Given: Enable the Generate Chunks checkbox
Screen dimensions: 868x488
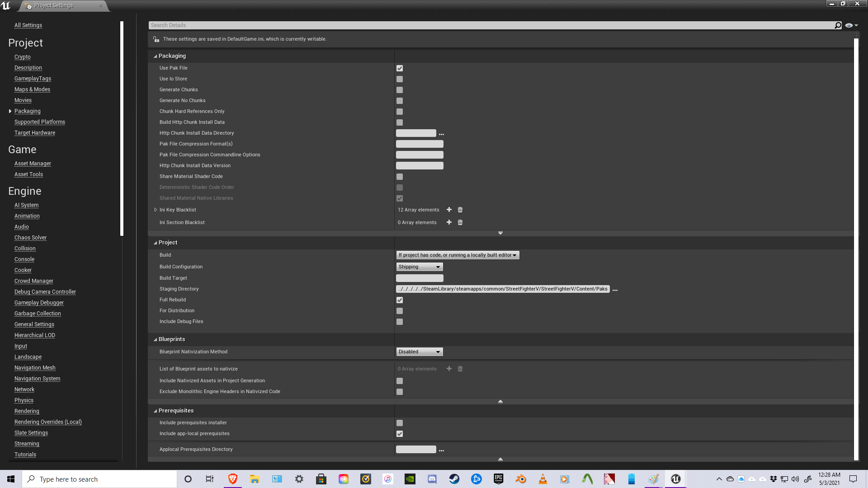Looking at the screenshot, I should pyautogui.click(x=400, y=89).
